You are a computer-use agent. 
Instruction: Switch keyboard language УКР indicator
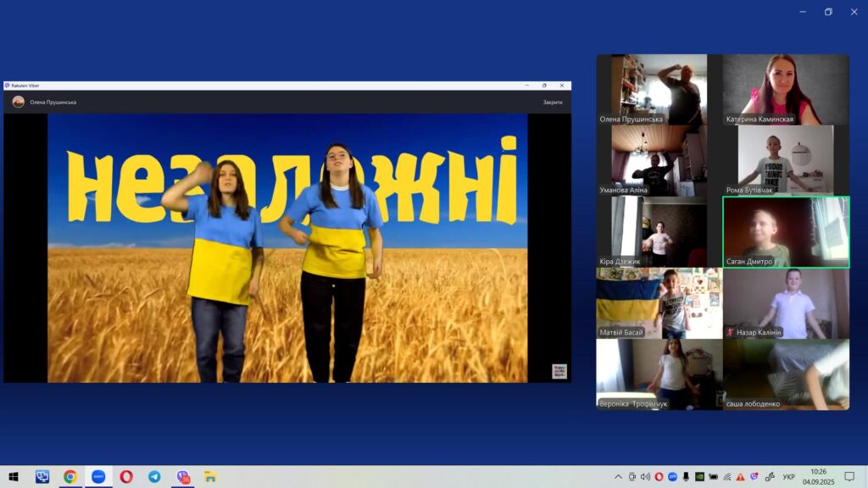coord(789,476)
